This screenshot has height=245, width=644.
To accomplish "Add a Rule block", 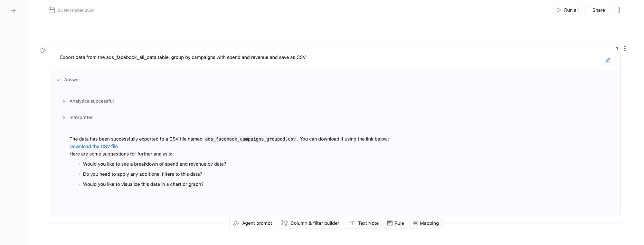I will click(x=395, y=223).
